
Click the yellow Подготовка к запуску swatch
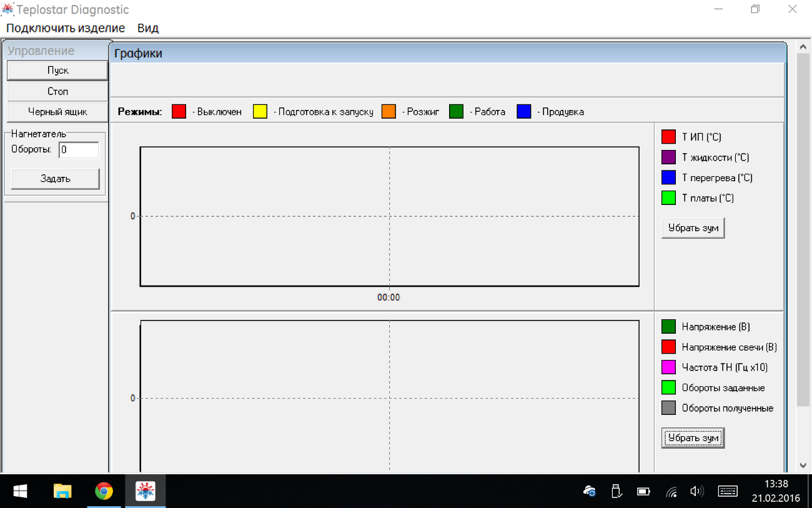tap(260, 112)
